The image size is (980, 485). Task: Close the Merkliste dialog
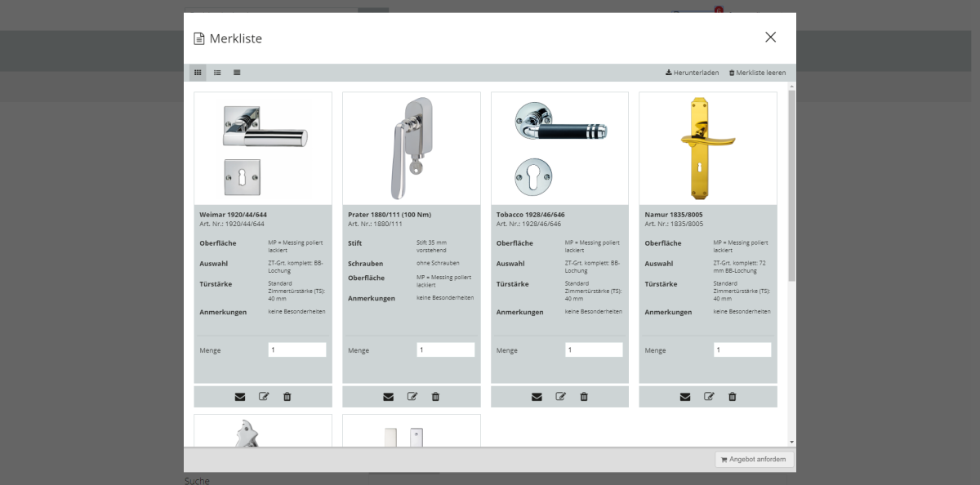[x=770, y=37]
